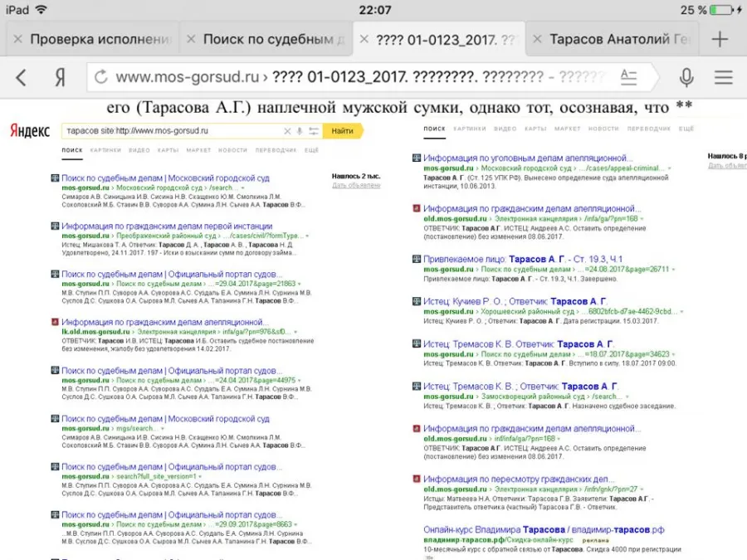747x560 pixels.
Task: Expand URL arrow after '=24.08.2017&page=26711'
Action: pos(674,270)
